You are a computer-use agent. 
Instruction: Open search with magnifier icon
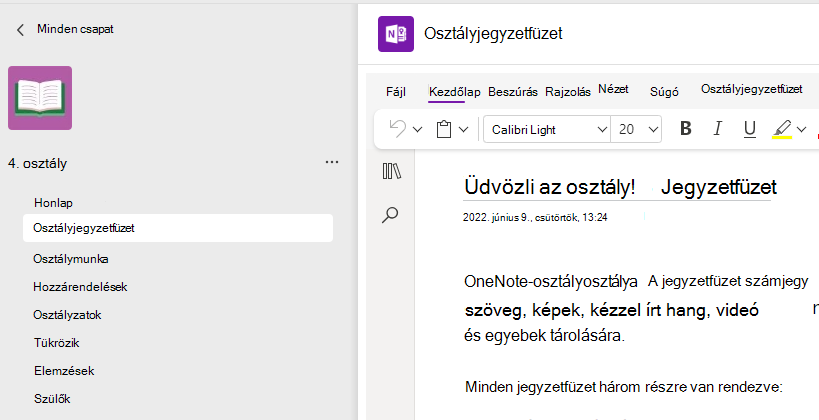point(390,215)
